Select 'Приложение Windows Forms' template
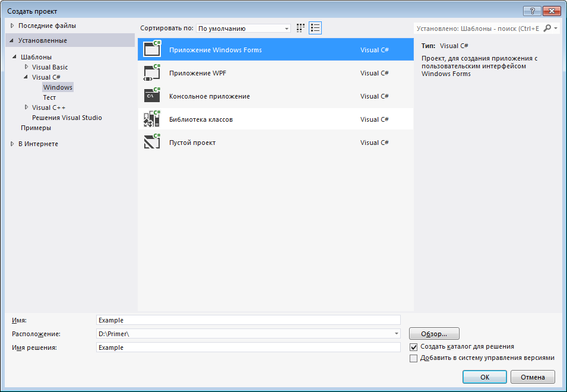The width and height of the screenshot is (567, 392). 275,49
